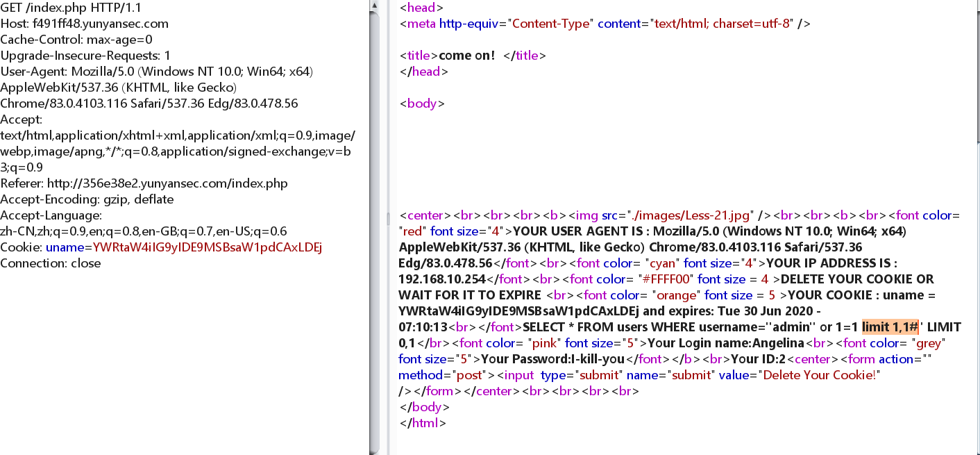Click 'text/html,application/xhtml+xml' accept value line

tap(178, 135)
